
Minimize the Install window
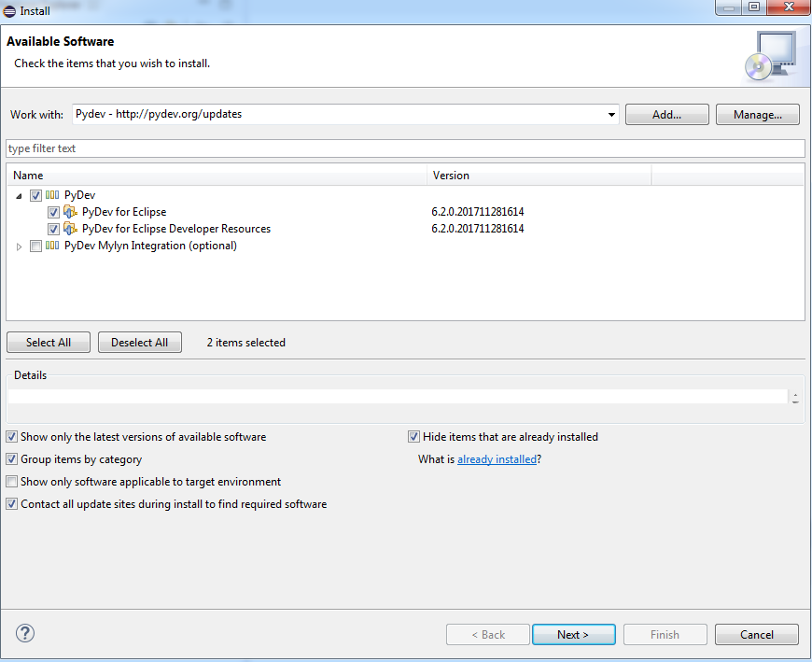point(729,7)
